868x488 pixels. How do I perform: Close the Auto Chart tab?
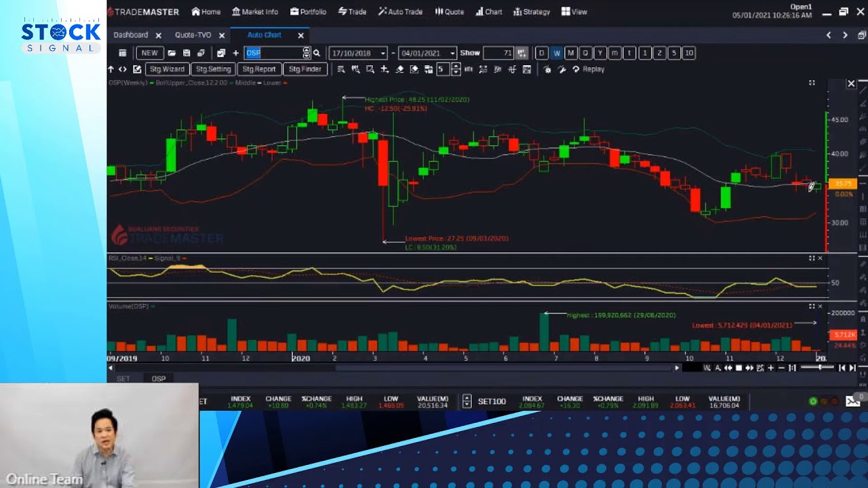300,35
